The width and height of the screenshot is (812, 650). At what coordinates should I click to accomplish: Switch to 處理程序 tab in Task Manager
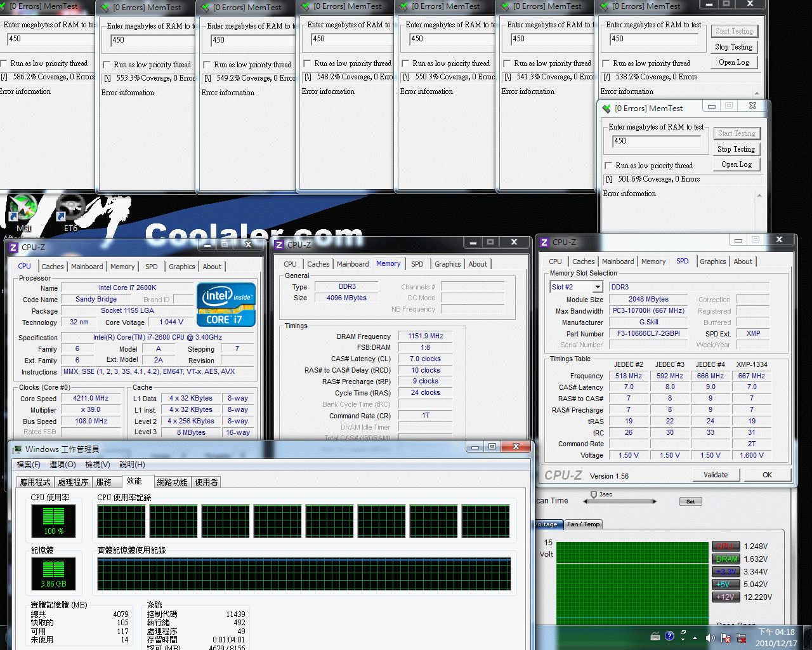point(74,482)
